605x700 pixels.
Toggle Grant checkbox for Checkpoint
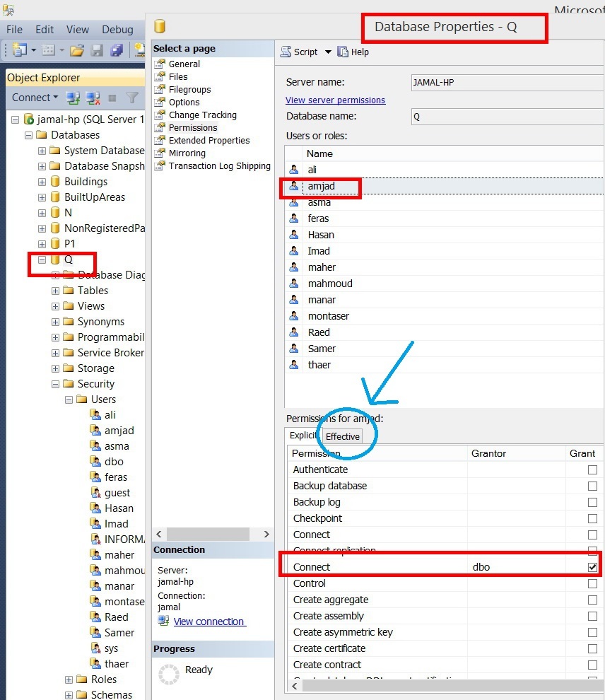592,518
